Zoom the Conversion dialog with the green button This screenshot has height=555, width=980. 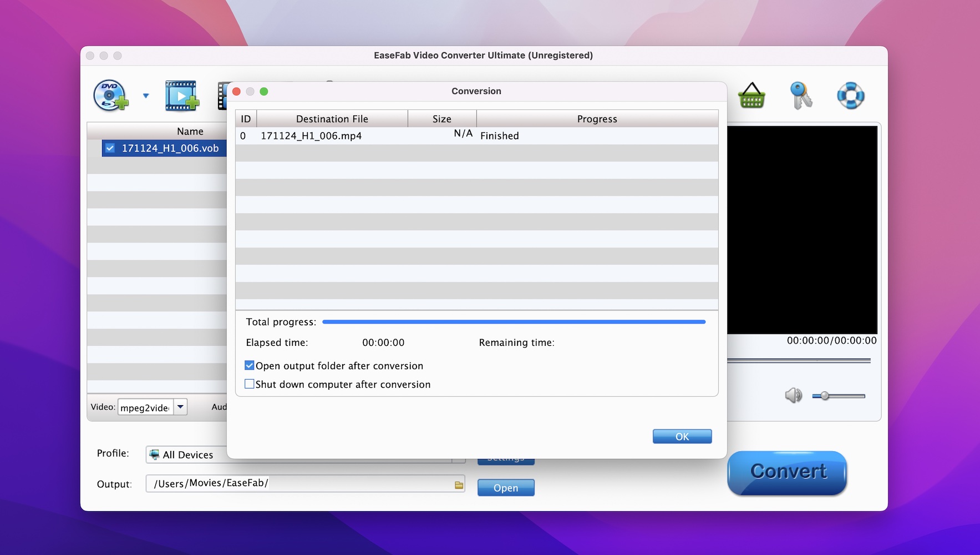(264, 92)
